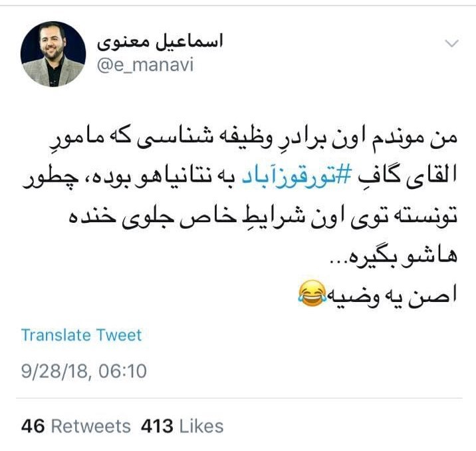Open the Retweets label to view retweeters
The image size is (476, 451).
coord(91,426)
